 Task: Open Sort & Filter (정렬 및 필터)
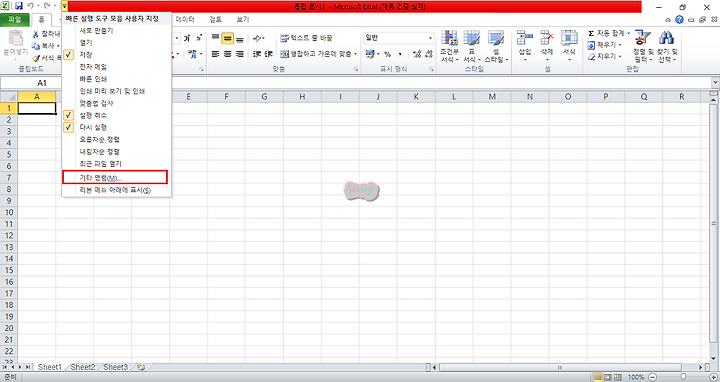(x=643, y=46)
